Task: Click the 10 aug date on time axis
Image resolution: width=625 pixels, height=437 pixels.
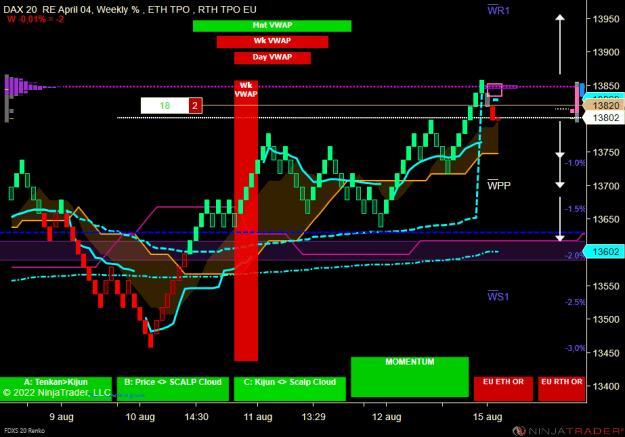Action: 140,417
